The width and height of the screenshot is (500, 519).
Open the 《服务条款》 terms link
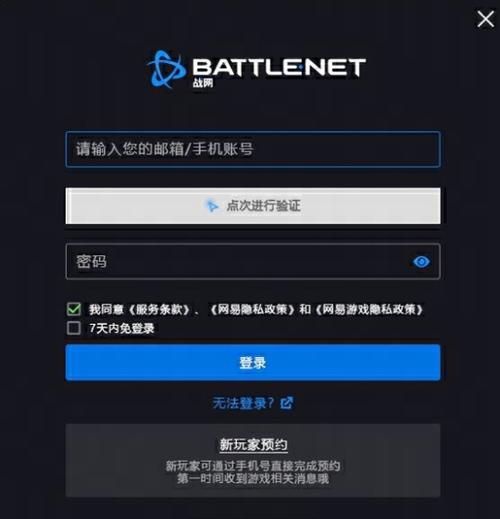(x=159, y=310)
